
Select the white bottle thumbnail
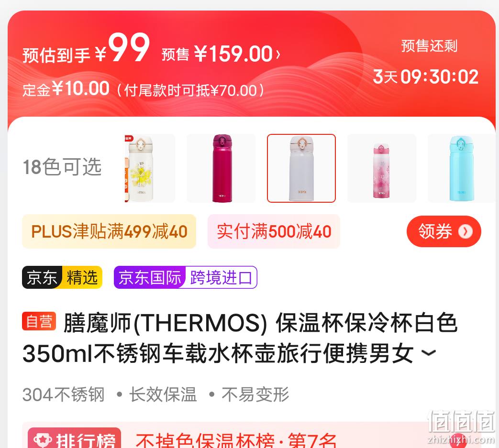click(301, 168)
